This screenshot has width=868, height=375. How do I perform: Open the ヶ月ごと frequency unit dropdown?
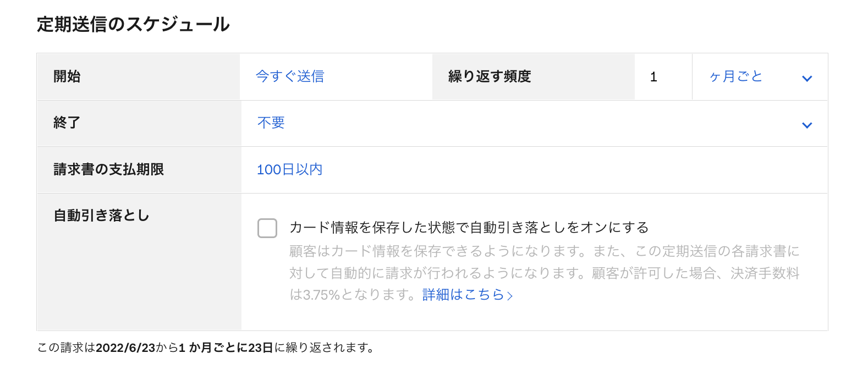(x=759, y=77)
